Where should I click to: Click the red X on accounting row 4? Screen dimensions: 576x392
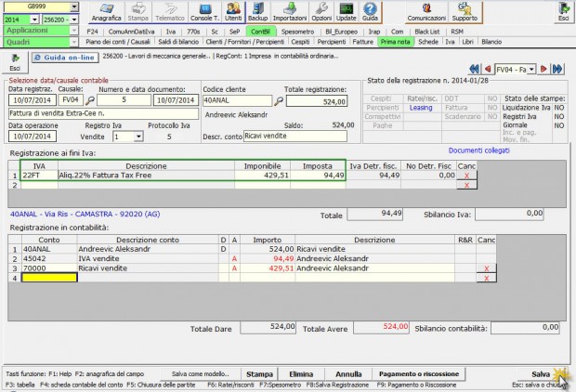coord(487,278)
